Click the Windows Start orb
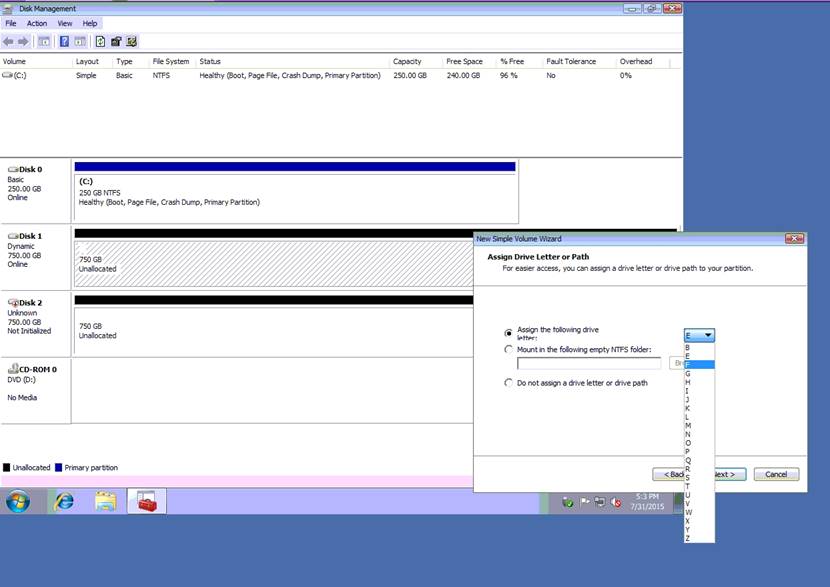The height and width of the screenshot is (587, 830). click(18, 502)
